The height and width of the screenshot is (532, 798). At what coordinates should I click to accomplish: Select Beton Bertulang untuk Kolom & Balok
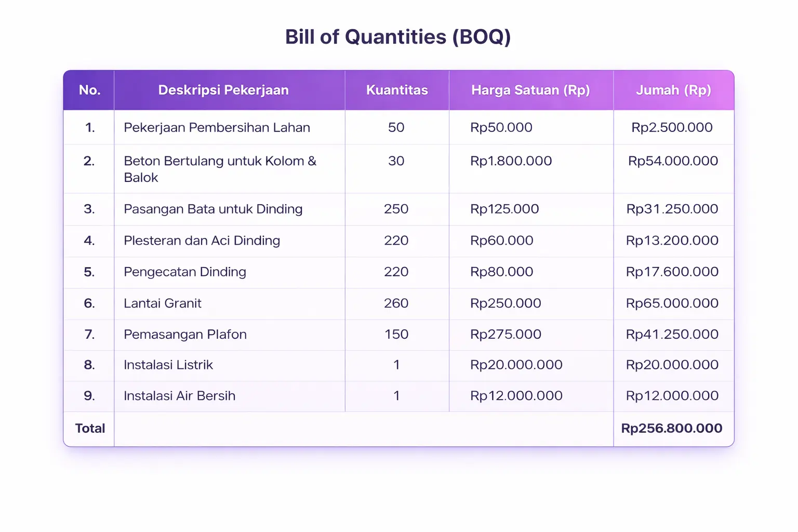(x=220, y=169)
